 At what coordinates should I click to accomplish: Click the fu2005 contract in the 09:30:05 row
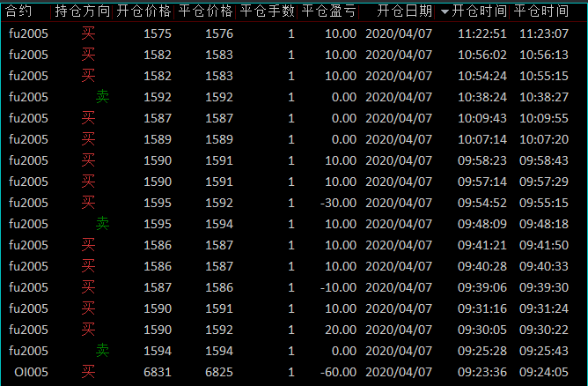[28, 330]
